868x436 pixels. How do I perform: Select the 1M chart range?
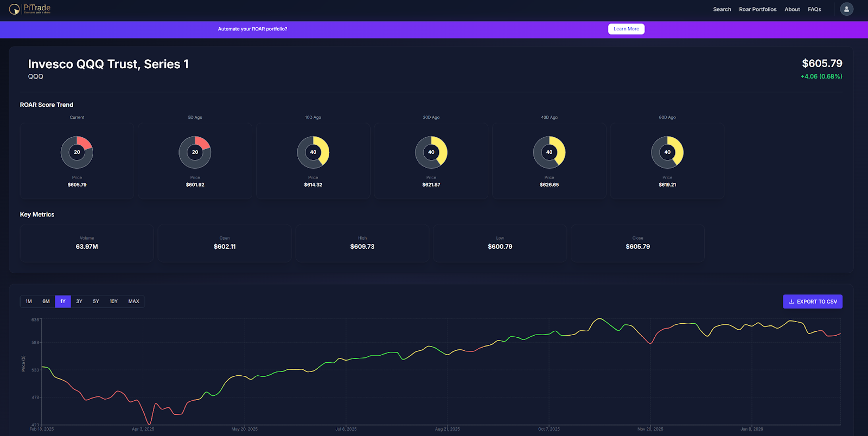[29, 302]
